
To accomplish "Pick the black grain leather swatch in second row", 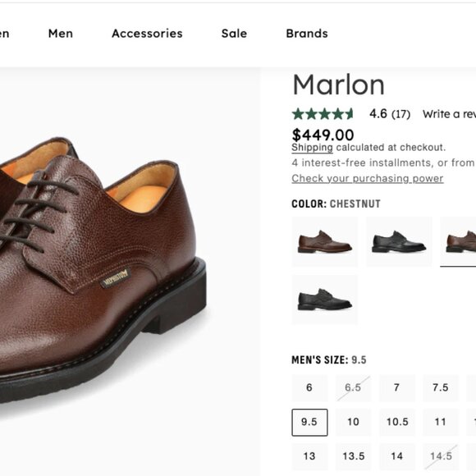I will click(325, 300).
